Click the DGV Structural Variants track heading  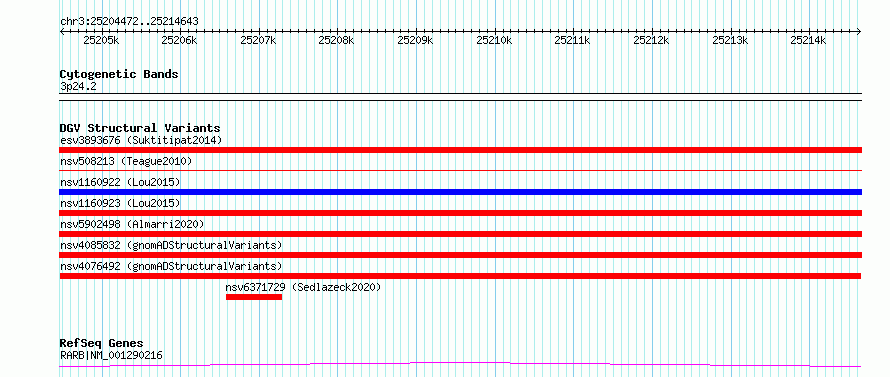(140, 128)
